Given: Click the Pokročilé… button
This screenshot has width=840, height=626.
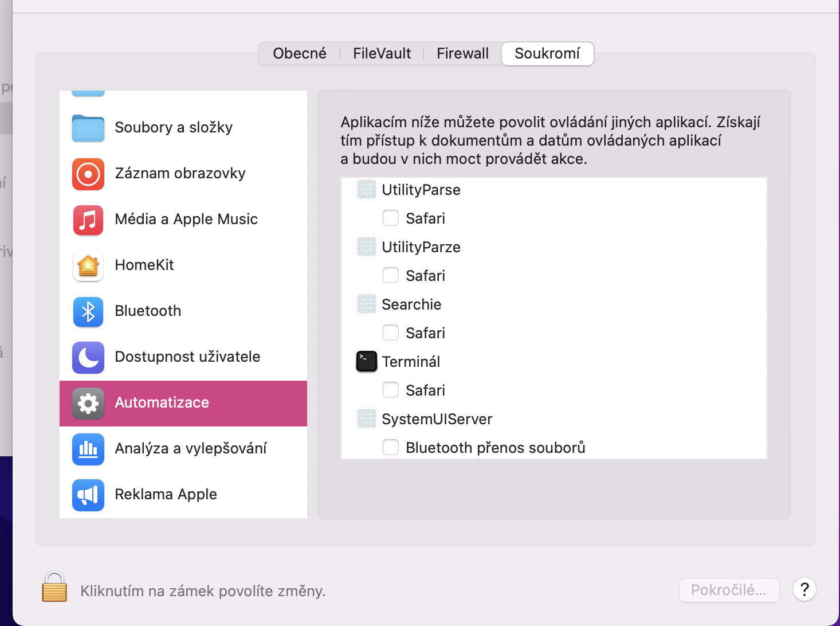Looking at the screenshot, I should click(x=729, y=590).
